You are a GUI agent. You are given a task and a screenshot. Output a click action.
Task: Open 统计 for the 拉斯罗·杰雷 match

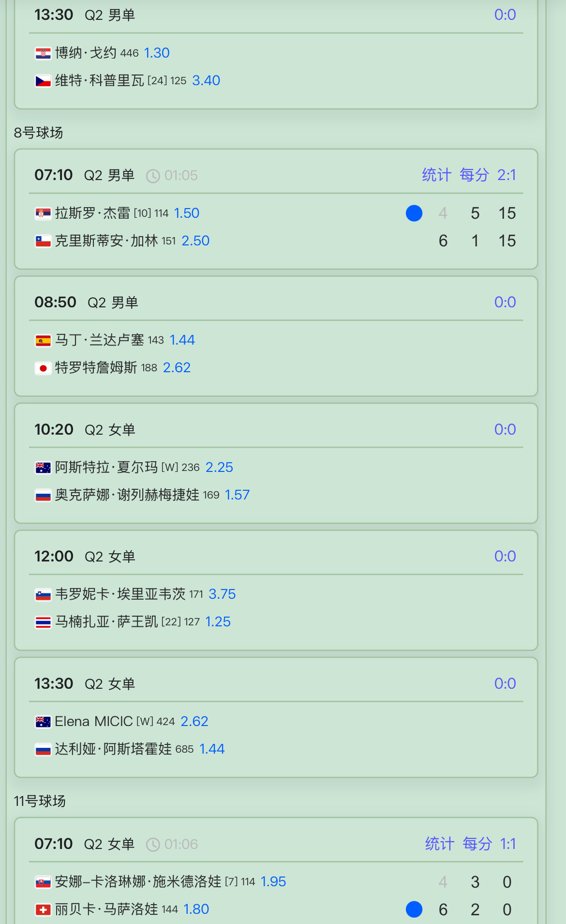point(436,175)
